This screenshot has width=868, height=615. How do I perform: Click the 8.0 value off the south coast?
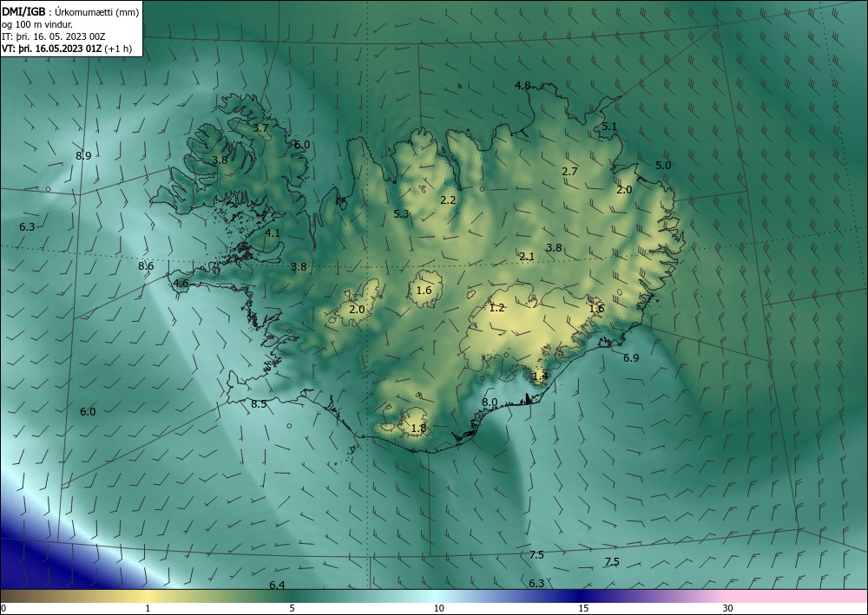490,402
